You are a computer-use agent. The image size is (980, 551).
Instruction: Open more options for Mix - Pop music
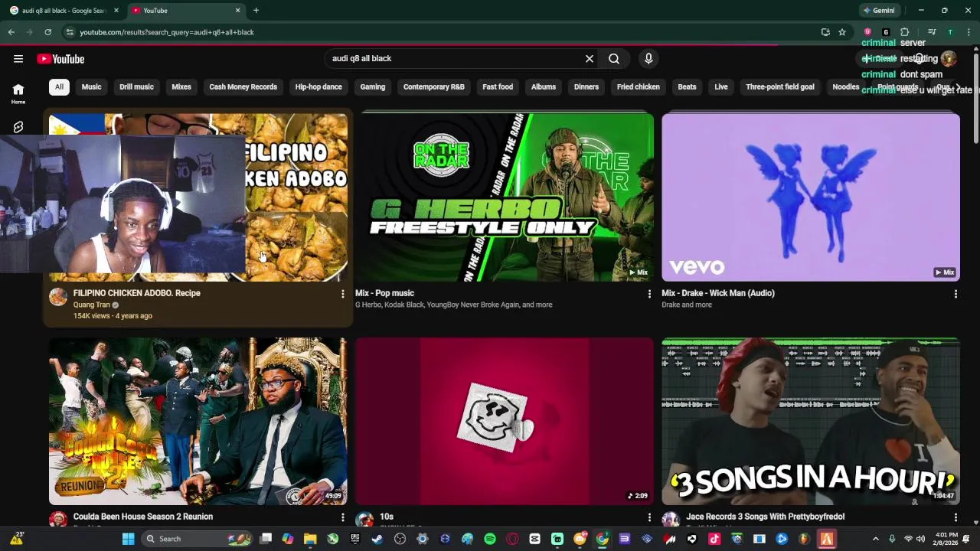[649, 294]
